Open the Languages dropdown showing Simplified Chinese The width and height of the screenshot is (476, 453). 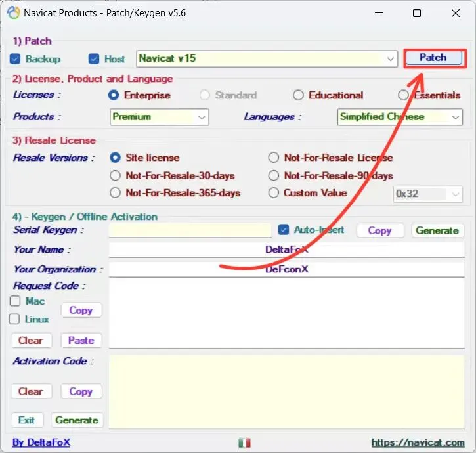[x=400, y=117]
